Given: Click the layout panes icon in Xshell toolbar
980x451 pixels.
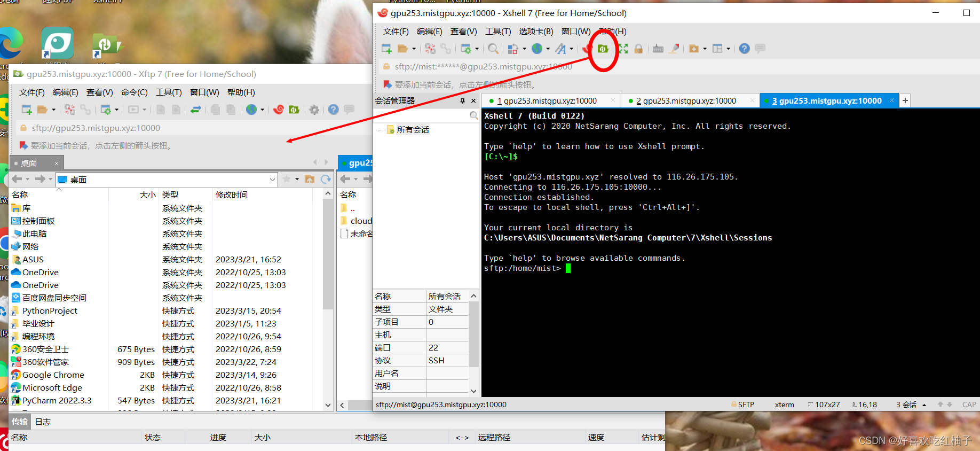Looking at the screenshot, I should tap(717, 49).
